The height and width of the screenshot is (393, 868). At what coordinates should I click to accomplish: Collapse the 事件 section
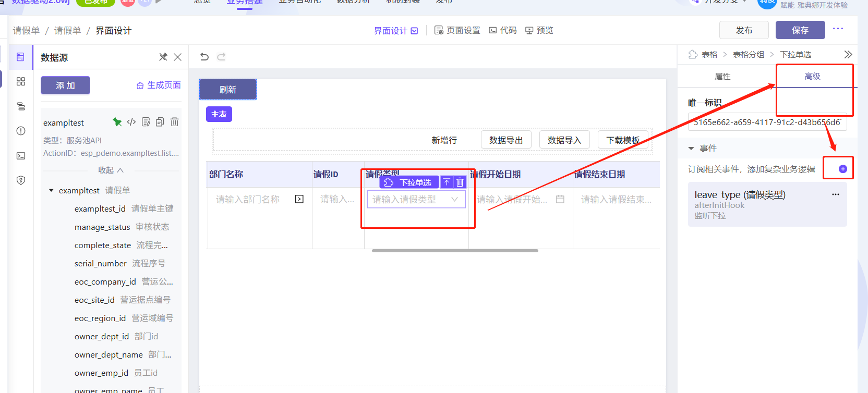tap(691, 149)
